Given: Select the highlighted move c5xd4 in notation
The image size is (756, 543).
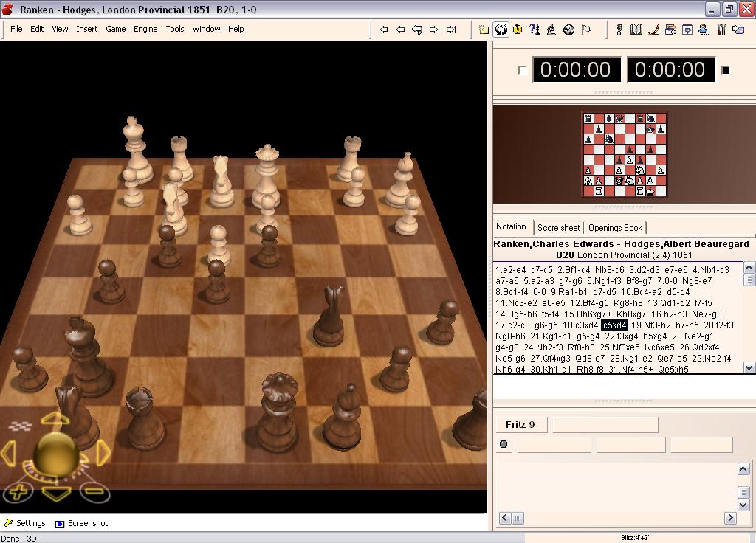Looking at the screenshot, I should 615,325.
